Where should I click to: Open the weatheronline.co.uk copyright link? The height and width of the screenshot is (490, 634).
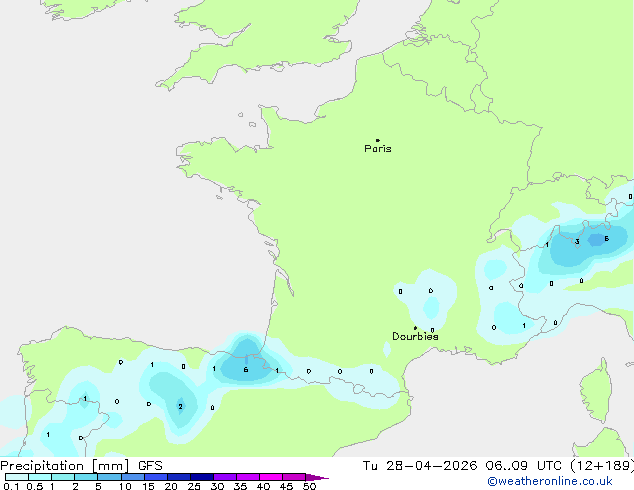(x=550, y=481)
